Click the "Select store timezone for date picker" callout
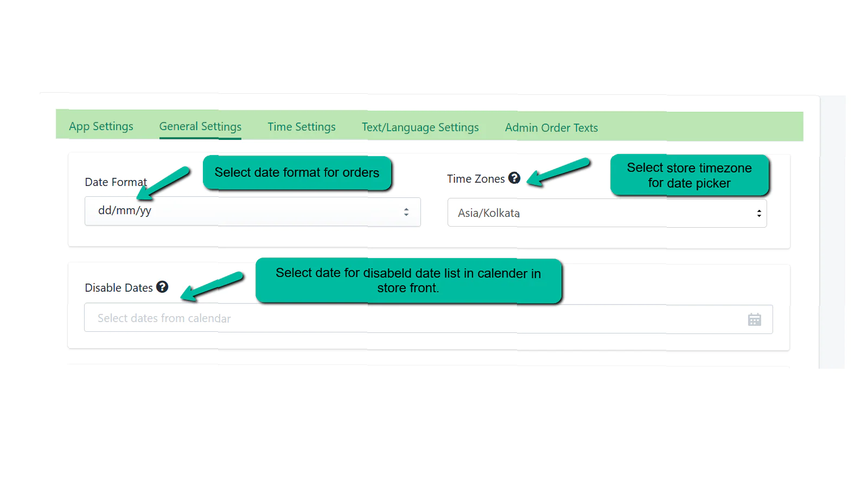This screenshot has width=868, height=488. tap(689, 175)
